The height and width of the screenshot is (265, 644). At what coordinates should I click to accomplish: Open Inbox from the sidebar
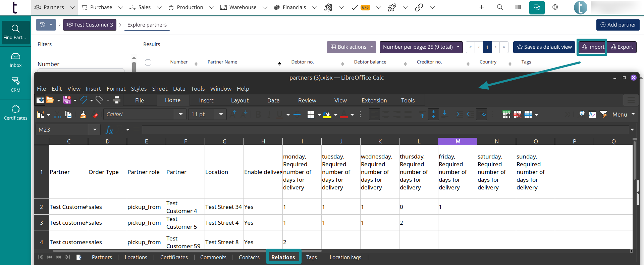click(15, 60)
